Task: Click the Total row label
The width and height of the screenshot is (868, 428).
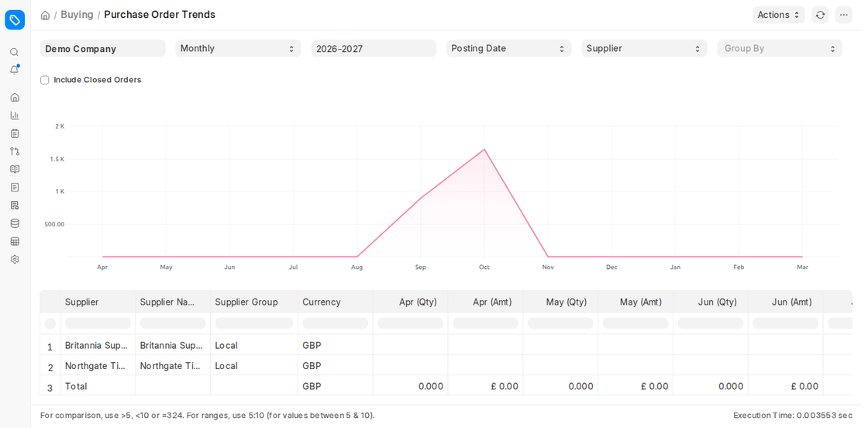Action: pos(77,386)
